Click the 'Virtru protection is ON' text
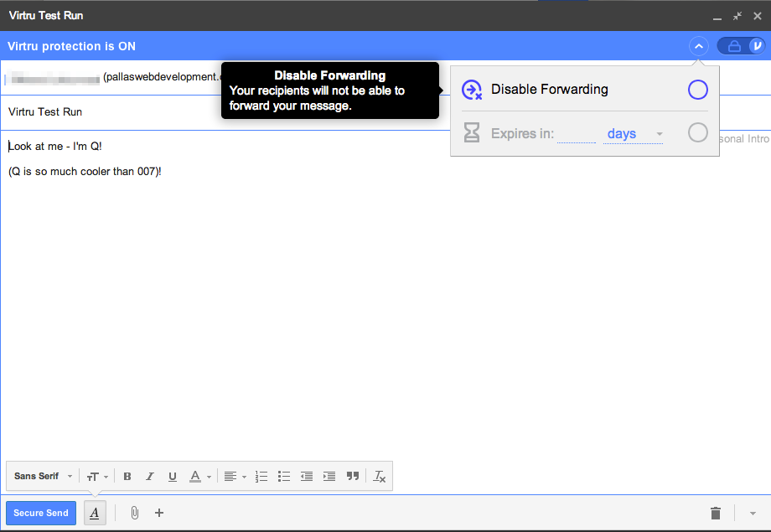The height and width of the screenshot is (532, 771). coord(71,46)
